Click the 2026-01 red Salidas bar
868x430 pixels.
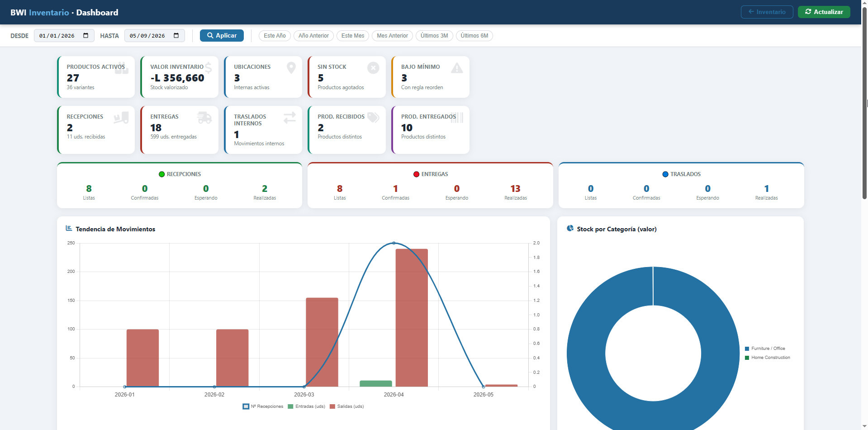pos(142,358)
